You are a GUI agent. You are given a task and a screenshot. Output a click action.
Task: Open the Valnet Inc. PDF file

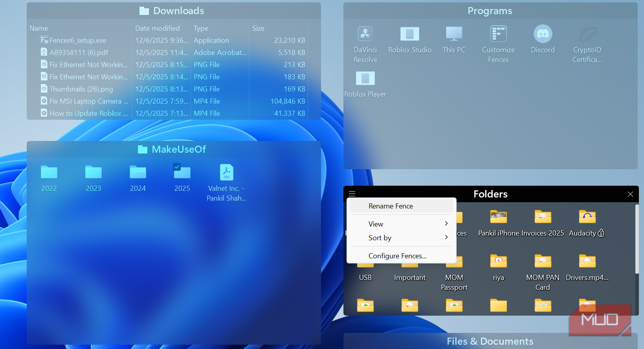pos(227,183)
